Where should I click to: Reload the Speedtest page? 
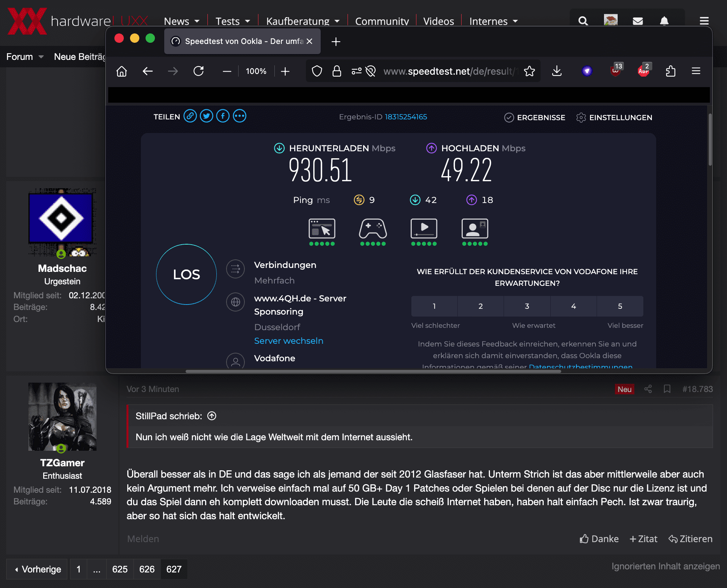[199, 71]
